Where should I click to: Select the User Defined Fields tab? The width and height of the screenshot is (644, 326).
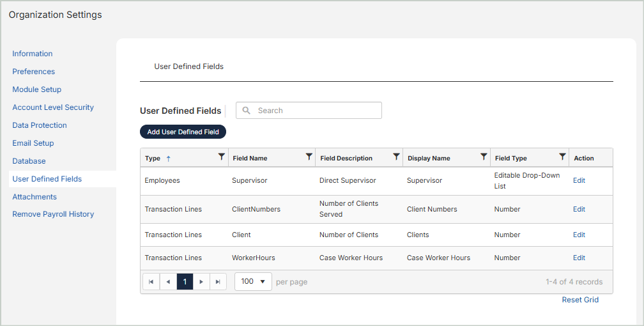tap(188, 66)
